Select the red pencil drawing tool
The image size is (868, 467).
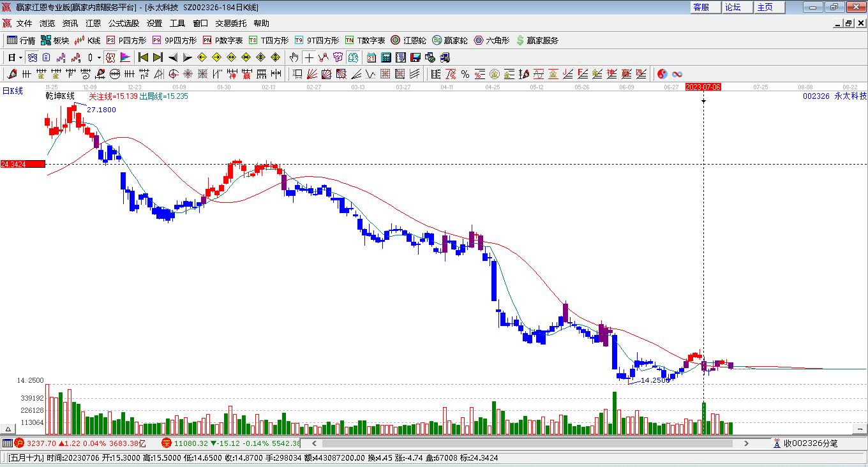(x=11, y=74)
